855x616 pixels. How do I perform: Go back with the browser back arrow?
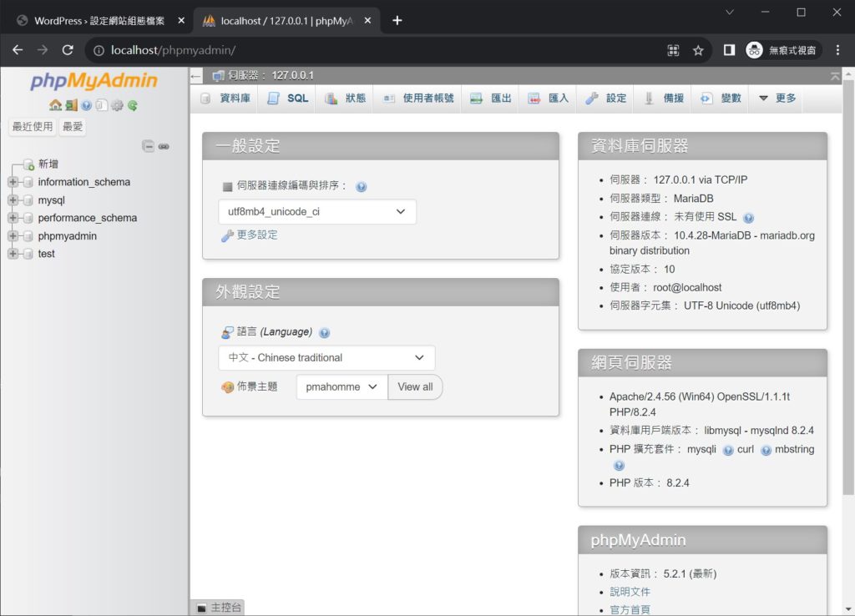point(18,50)
